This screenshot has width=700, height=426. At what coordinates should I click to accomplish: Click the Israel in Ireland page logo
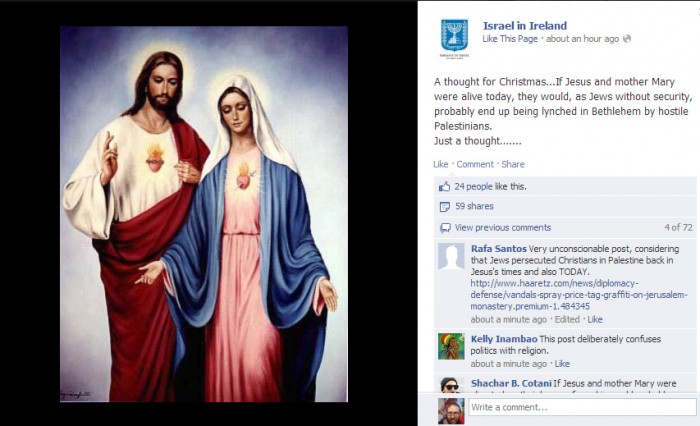point(454,39)
